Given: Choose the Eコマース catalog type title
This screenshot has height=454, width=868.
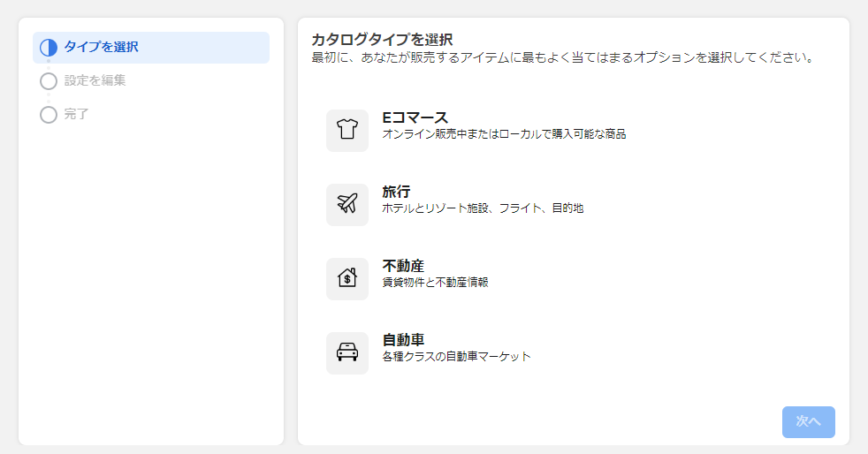Looking at the screenshot, I should pos(415,117).
